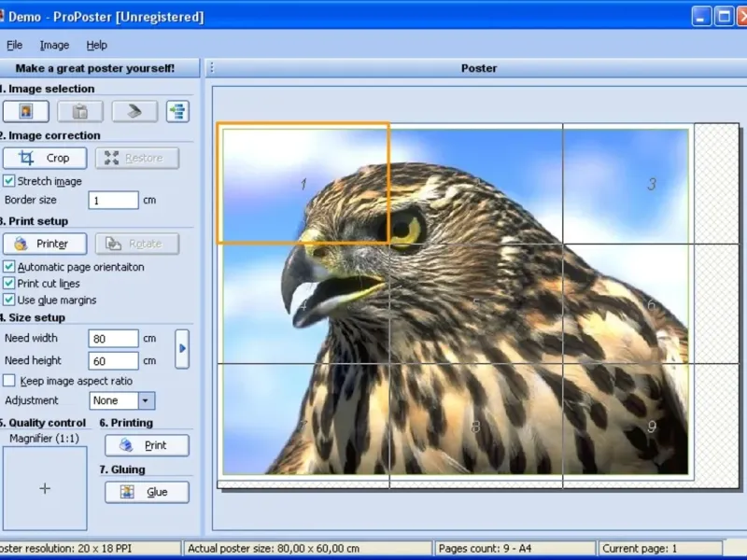Click the Print button
The width and height of the screenshot is (747, 560).
[x=147, y=446]
